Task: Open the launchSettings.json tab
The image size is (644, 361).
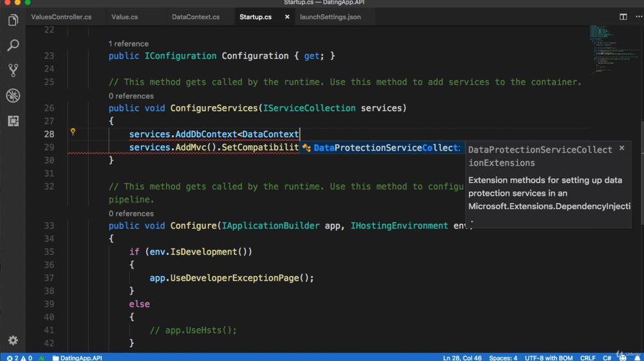Action: click(x=330, y=17)
